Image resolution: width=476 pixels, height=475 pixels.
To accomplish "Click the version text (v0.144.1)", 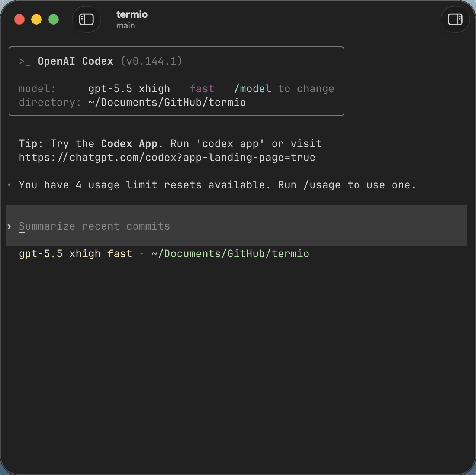I will tap(151, 61).
